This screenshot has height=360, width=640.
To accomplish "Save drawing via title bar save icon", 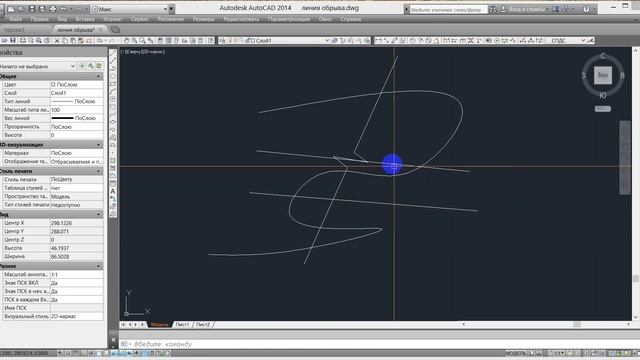I will pyautogui.click(x=31, y=9).
